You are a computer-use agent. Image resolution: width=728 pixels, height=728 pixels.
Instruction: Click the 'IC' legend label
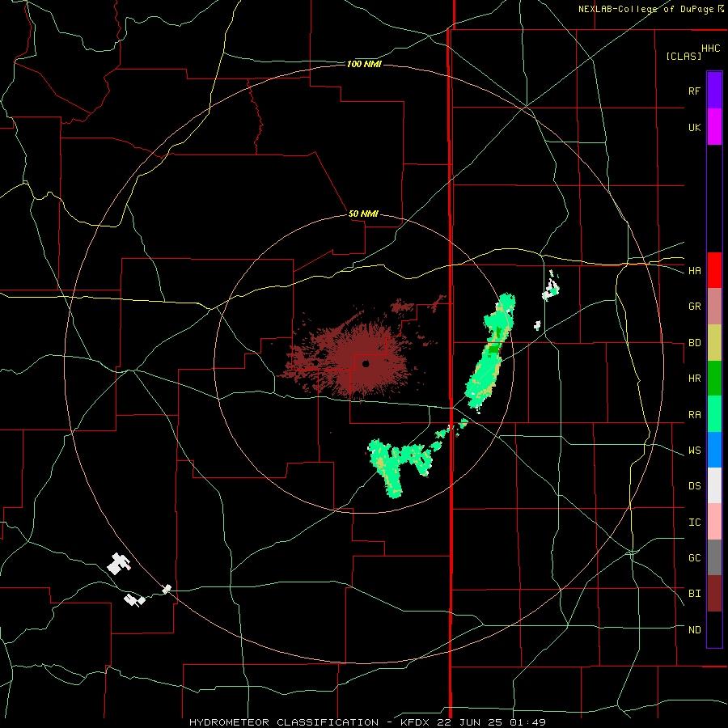coord(694,523)
